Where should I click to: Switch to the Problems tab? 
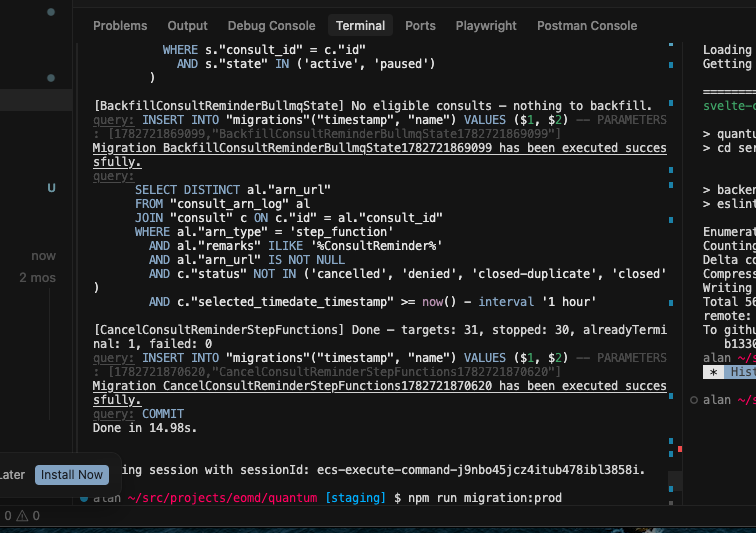point(120,26)
